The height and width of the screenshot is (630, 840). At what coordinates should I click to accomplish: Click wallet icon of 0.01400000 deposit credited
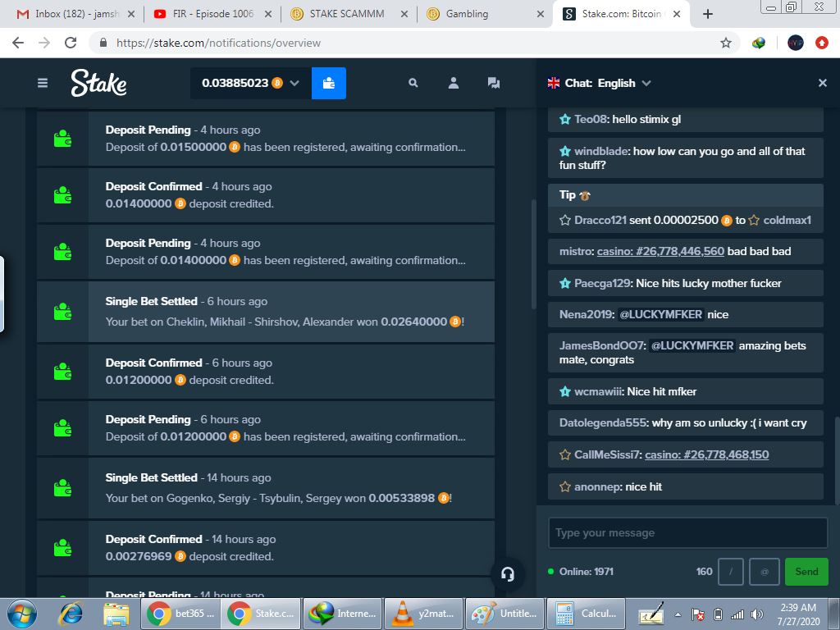[x=62, y=195]
